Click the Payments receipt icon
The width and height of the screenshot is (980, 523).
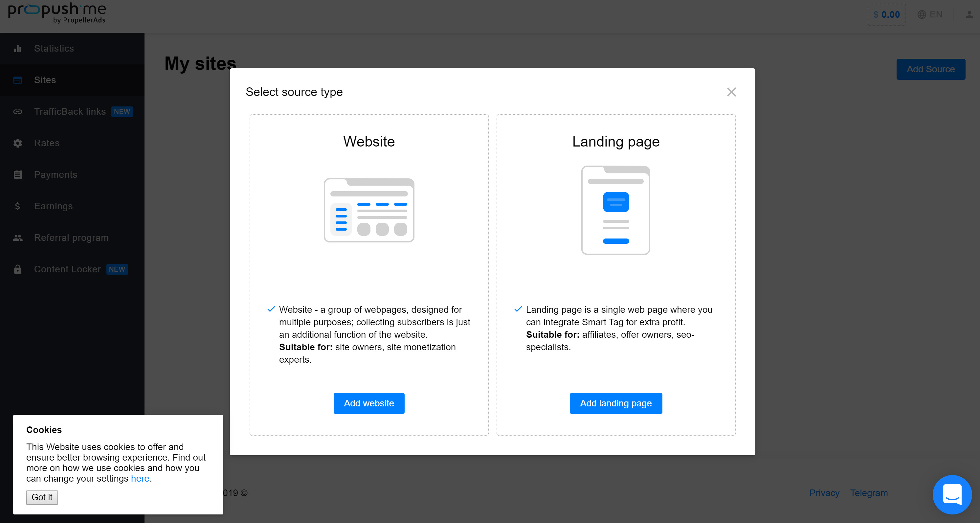click(17, 175)
